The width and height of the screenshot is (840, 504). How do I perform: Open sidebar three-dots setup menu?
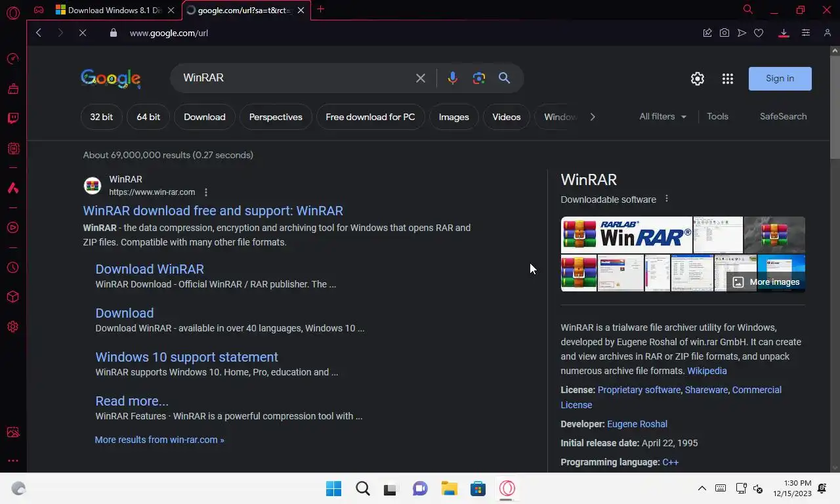pos(12,461)
